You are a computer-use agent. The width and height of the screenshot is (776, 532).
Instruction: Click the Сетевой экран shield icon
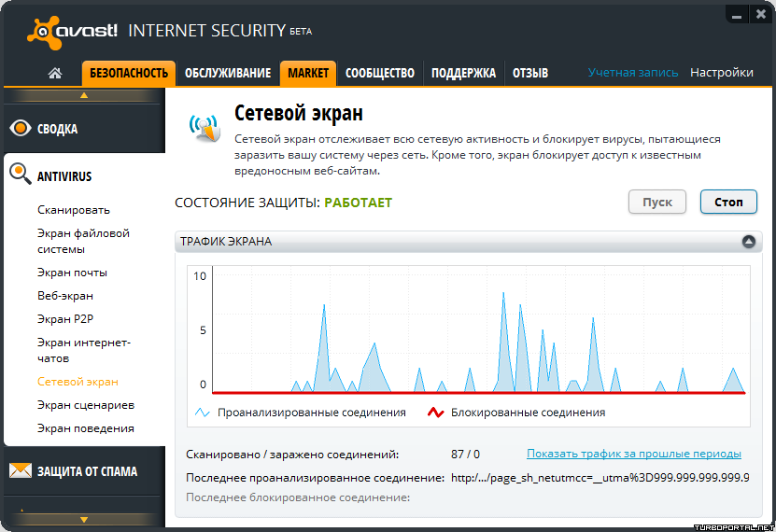pyautogui.click(x=205, y=128)
